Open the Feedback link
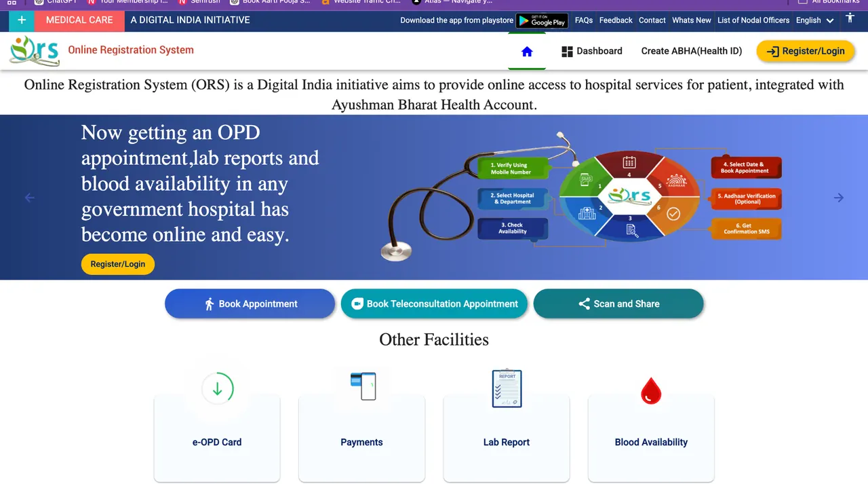This screenshot has height=484, width=868. click(x=616, y=20)
